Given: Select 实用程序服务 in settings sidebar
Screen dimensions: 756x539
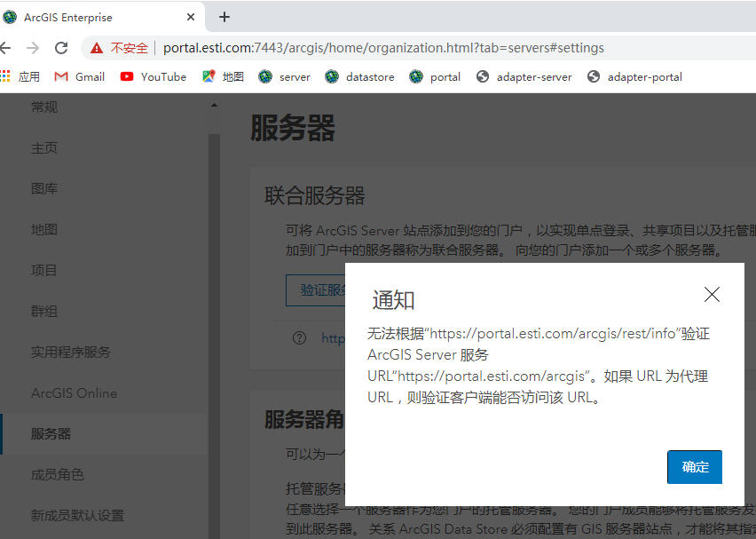Looking at the screenshot, I should point(71,352).
